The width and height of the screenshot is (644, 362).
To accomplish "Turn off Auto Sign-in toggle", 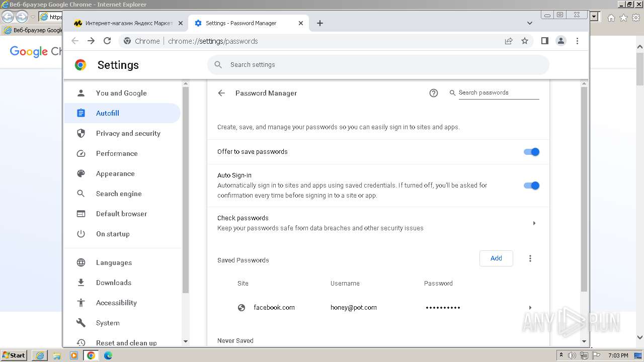I will (x=531, y=186).
